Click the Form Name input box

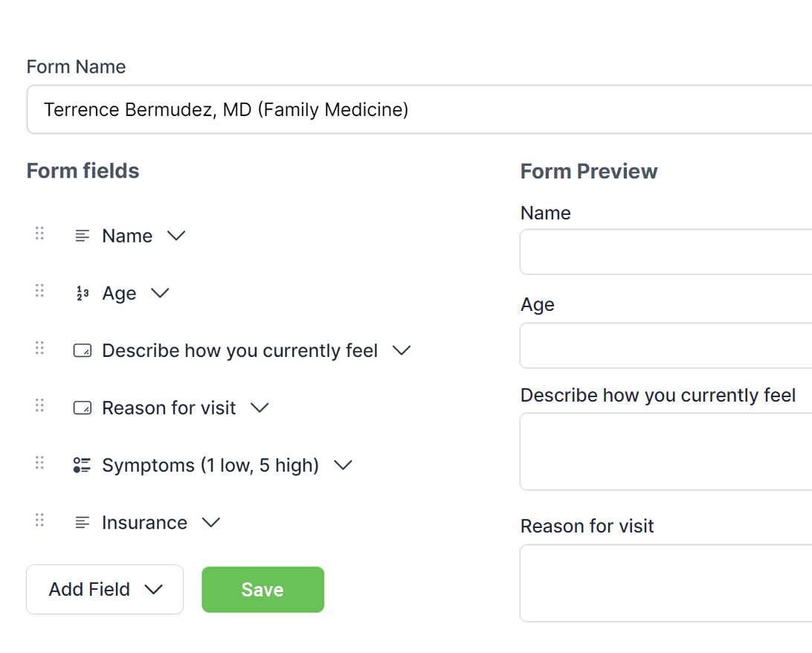(419, 109)
